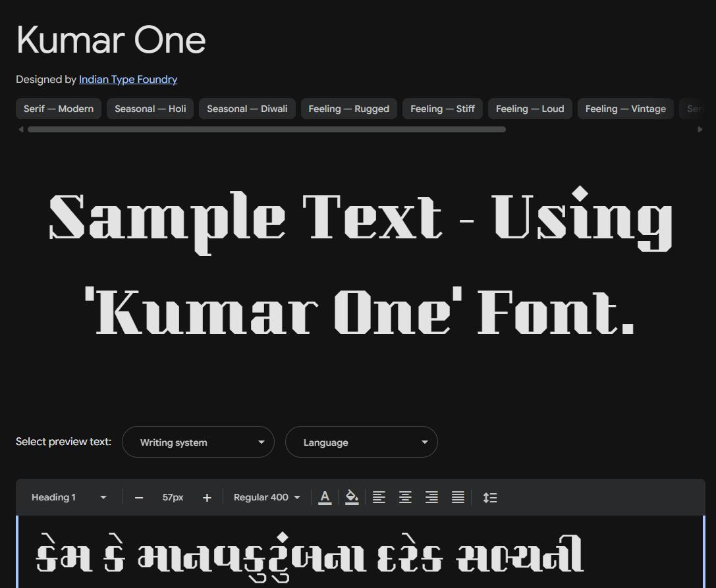Select the Feeling — Vintage tag
The height and width of the screenshot is (588, 716).
pos(626,109)
